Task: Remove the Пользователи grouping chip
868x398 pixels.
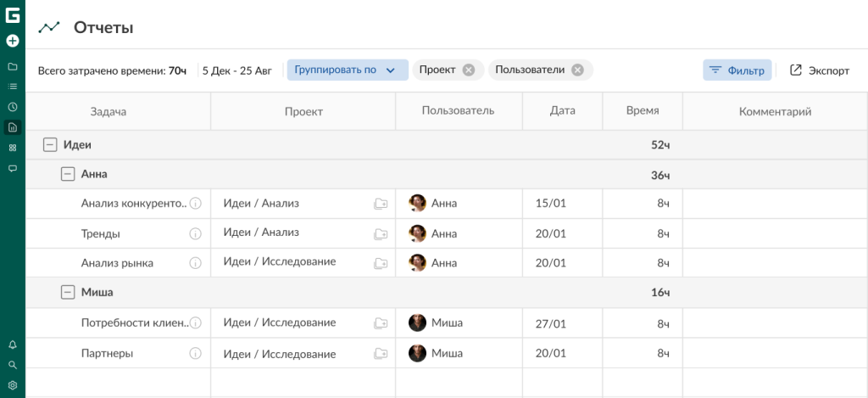Action: (x=577, y=70)
